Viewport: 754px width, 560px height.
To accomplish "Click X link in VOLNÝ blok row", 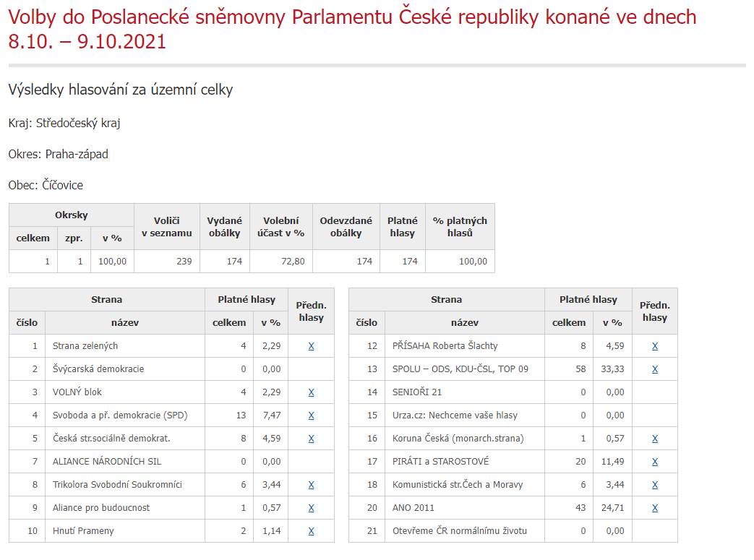I will [311, 392].
